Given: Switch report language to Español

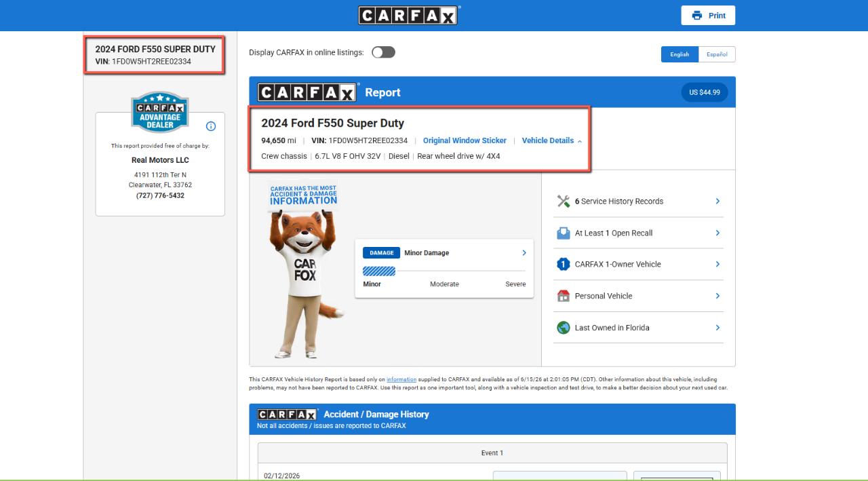Looking at the screenshot, I should pos(717,54).
